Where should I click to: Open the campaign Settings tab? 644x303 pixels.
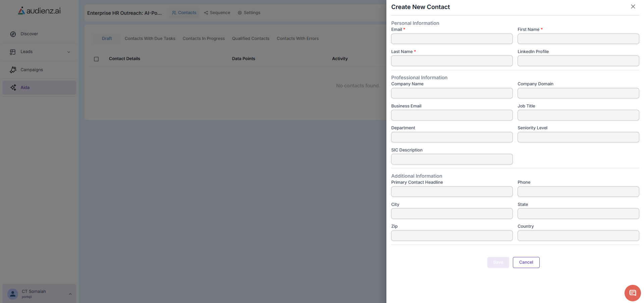[x=249, y=13]
